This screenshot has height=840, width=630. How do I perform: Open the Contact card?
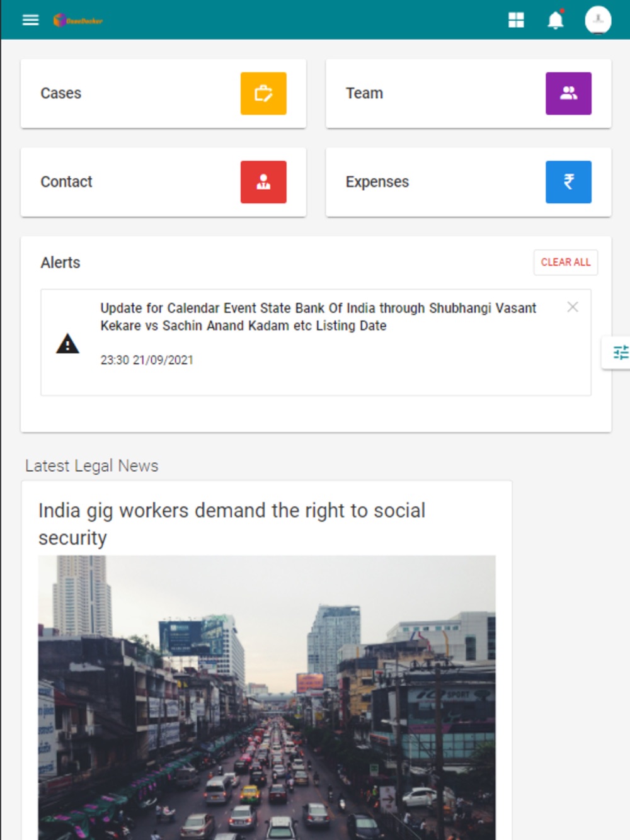pos(163,182)
